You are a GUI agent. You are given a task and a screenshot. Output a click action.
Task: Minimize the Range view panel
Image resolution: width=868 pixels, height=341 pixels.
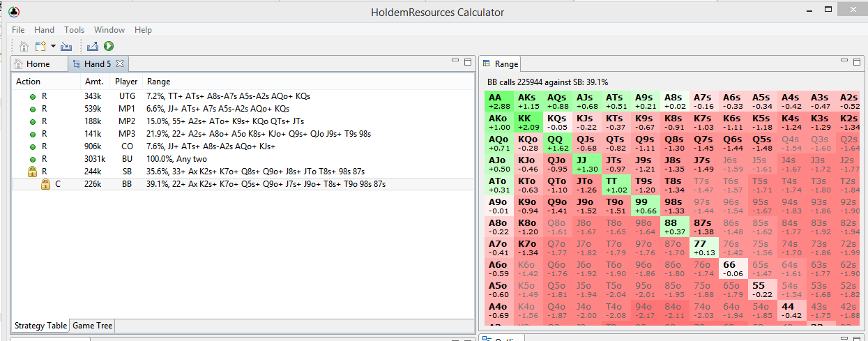coord(845,62)
